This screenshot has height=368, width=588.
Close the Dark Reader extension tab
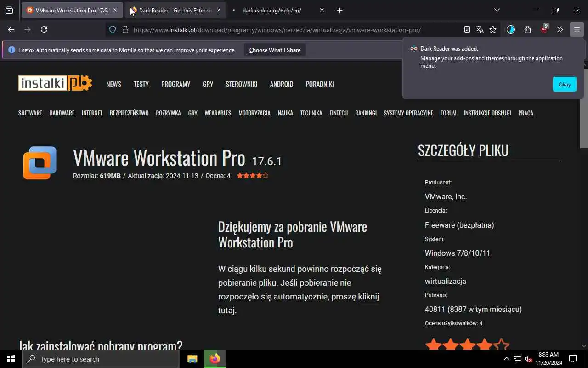[x=219, y=10]
